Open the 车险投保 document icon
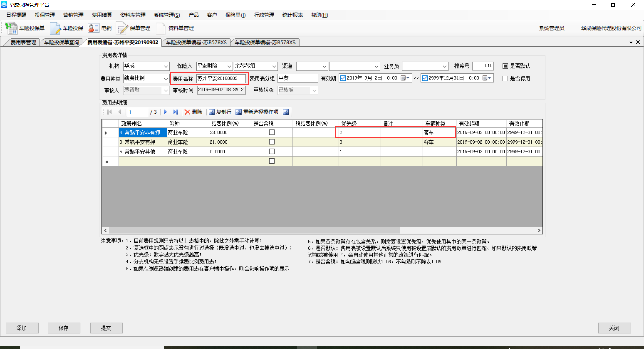Image resolution: width=644 pixels, height=349 pixels. point(55,28)
